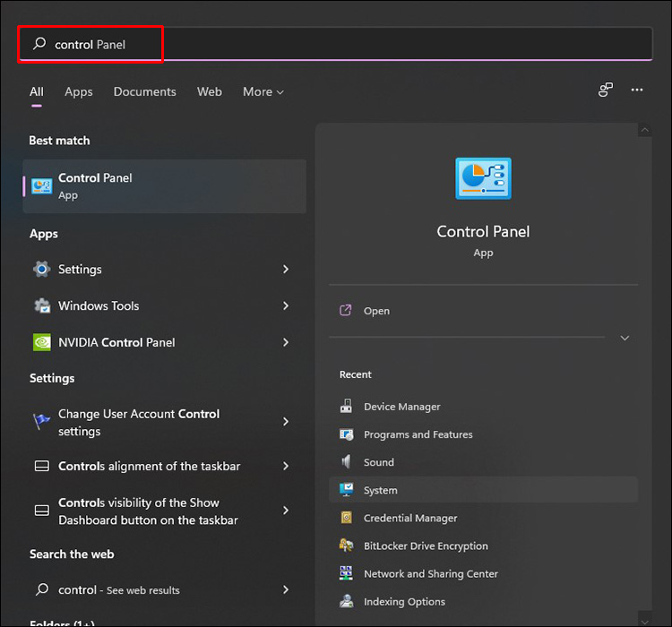Click the BitLocker Drive Encryption icon
This screenshot has height=627, width=672.
point(347,545)
